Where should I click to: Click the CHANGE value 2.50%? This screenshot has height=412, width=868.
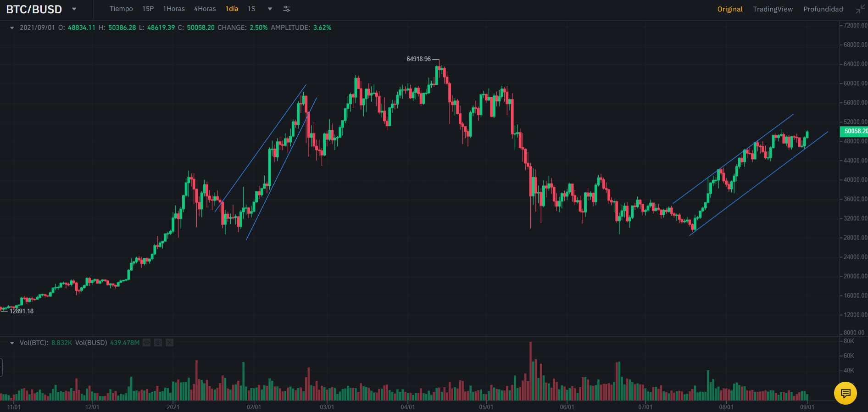pos(259,28)
